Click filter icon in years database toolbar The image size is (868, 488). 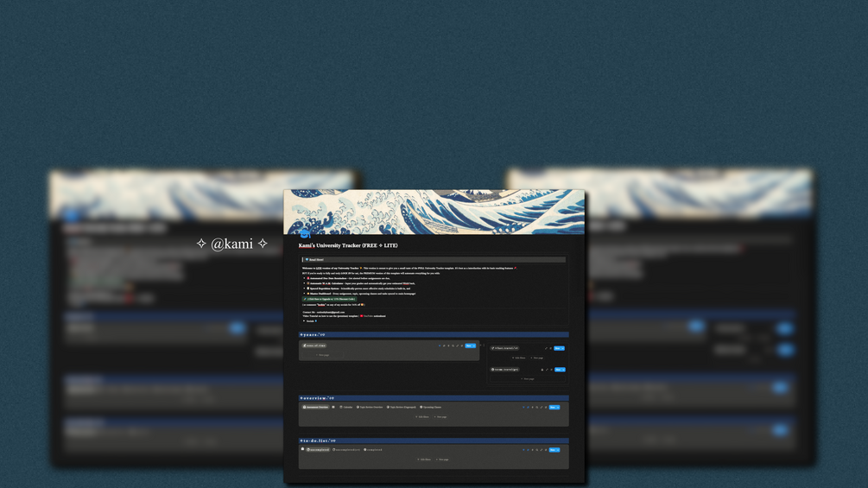(440, 345)
